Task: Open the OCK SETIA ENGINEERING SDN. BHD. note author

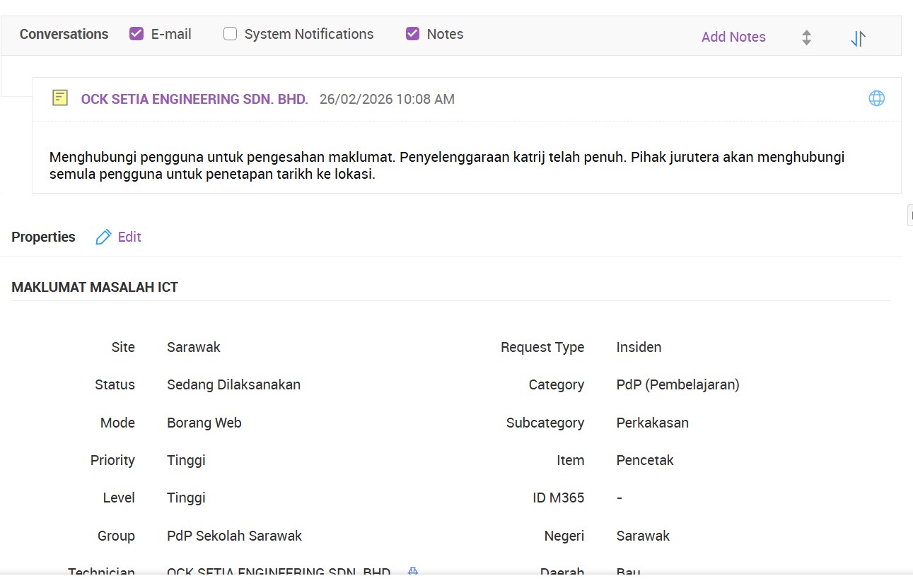Action: (194, 99)
